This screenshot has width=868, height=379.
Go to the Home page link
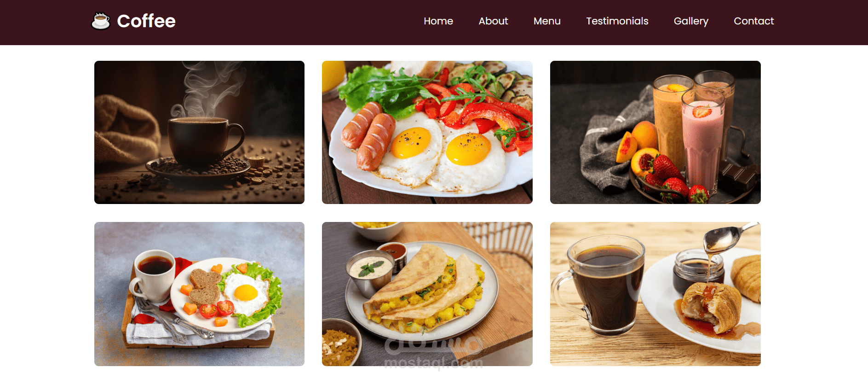[x=438, y=21]
